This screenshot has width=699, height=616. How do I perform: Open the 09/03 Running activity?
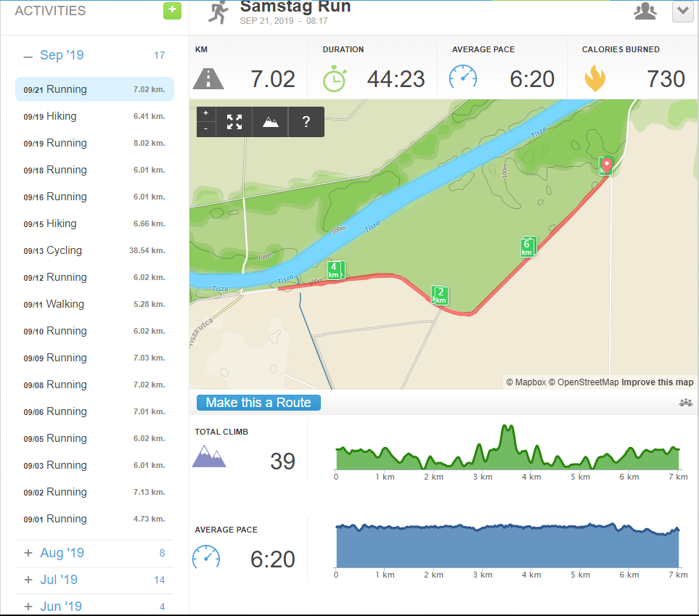[x=94, y=465]
